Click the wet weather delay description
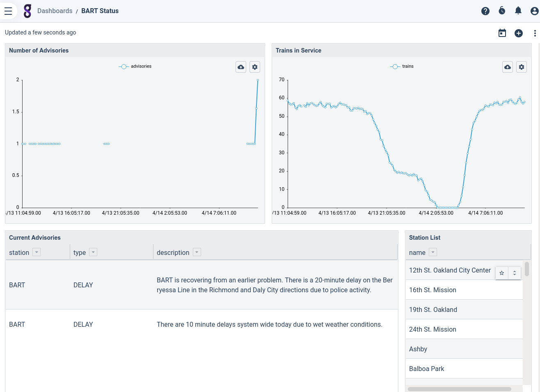 pyautogui.click(x=270, y=324)
